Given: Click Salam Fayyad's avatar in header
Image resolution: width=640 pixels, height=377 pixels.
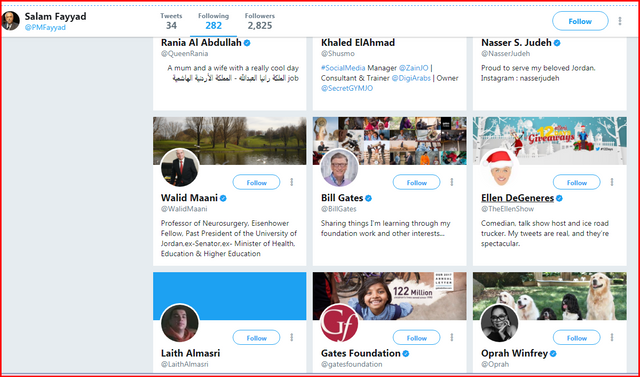Looking at the screenshot, I should (10, 21).
